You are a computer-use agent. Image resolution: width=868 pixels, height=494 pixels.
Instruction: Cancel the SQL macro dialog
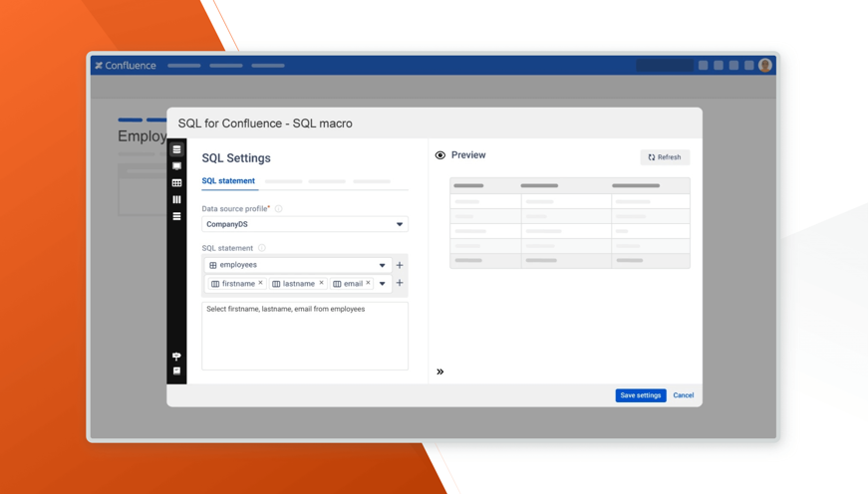coord(683,395)
